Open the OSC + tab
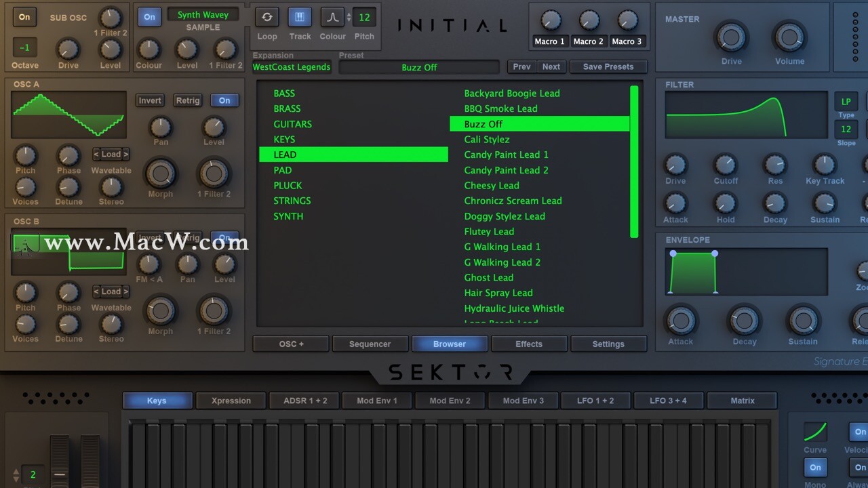 click(x=292, y=344)
